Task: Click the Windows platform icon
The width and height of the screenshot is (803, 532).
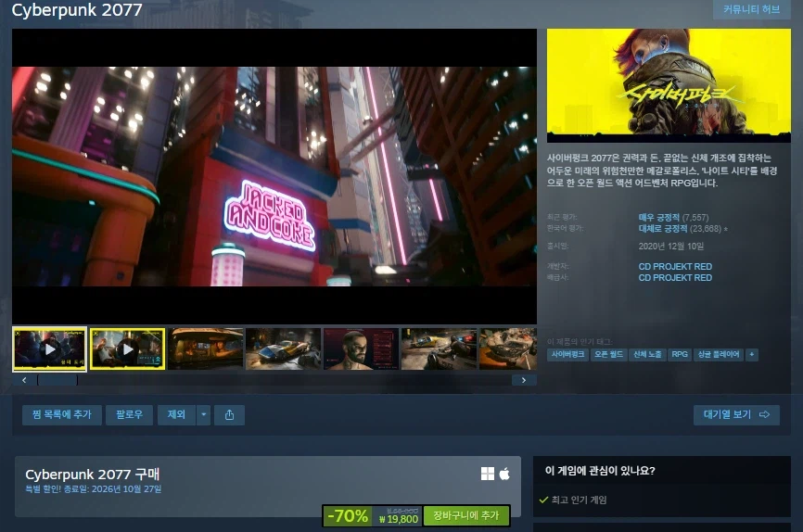Action: (x=488, y=474)
